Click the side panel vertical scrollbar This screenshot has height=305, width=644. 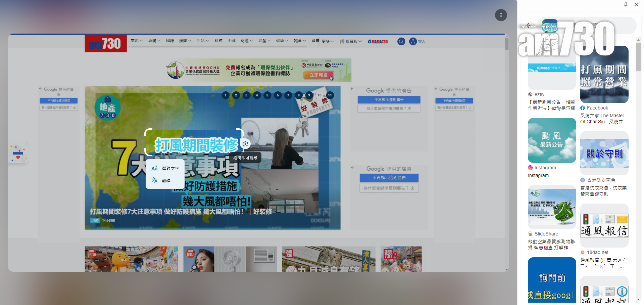pyautogui.click(x=638, y=57)
